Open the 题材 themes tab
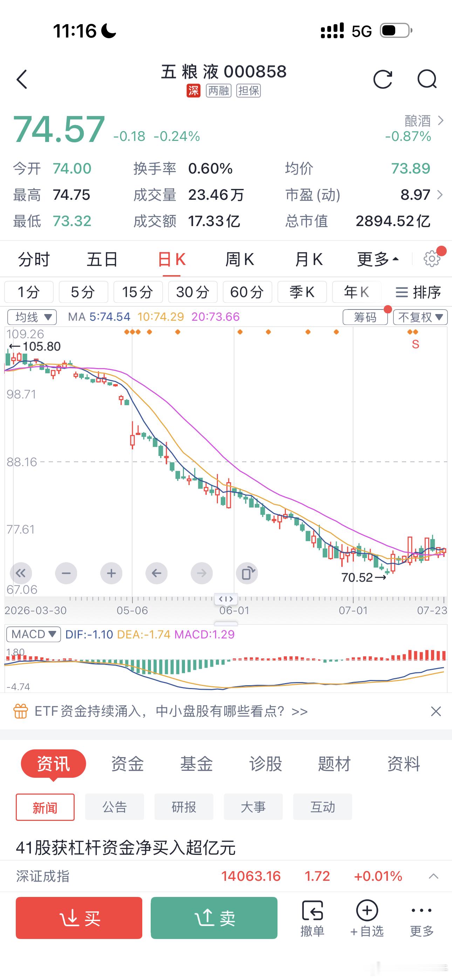 click(x=334, y=763)
